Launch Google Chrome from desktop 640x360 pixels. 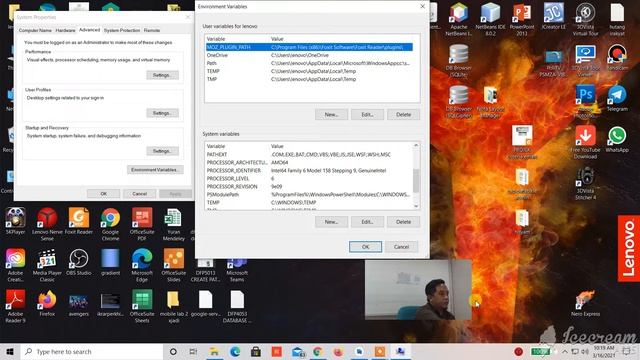click(110, 224)
